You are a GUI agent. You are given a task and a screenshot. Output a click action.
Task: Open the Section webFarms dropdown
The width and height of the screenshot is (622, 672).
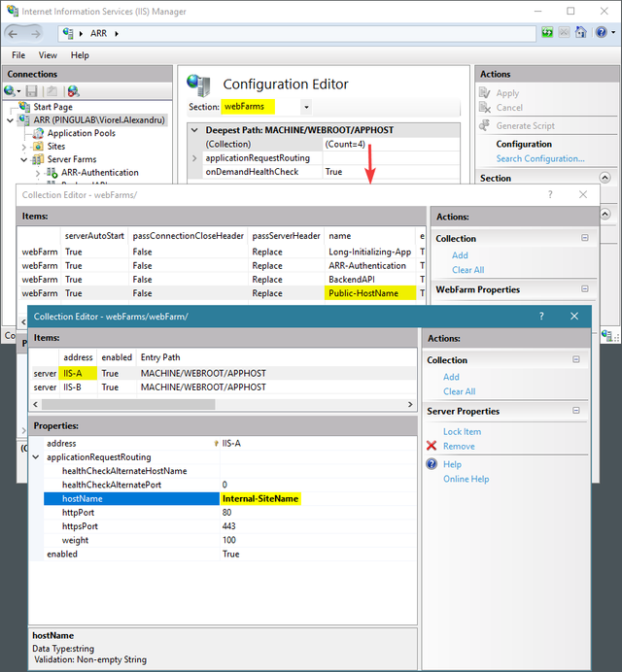click(x=306, y=107)
